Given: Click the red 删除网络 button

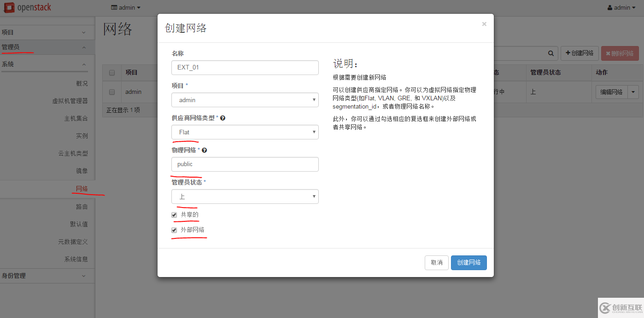Looking at the screenshot, I should pyautogui.click(x=620, y=53).
